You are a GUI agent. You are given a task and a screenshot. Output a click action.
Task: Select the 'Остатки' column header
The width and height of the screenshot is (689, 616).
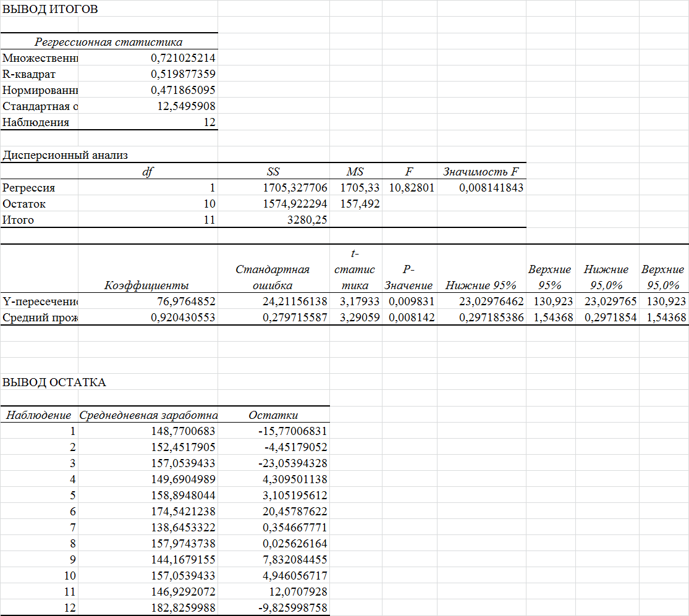(x=273, y=415)
